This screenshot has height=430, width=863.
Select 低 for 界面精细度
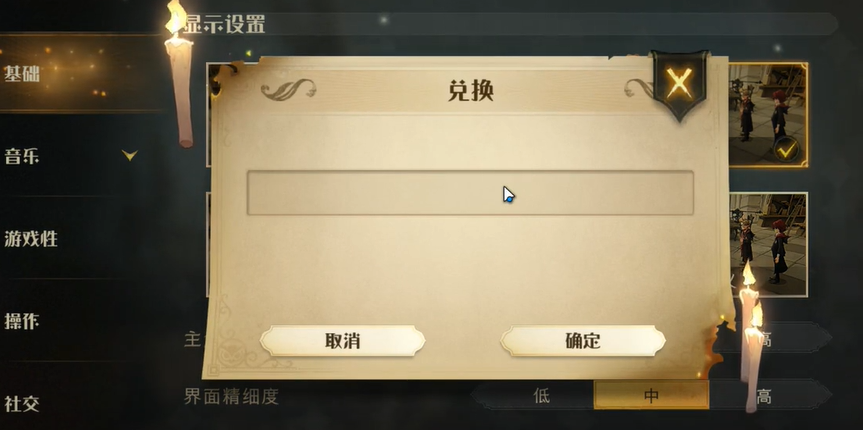tap(541, 395)
